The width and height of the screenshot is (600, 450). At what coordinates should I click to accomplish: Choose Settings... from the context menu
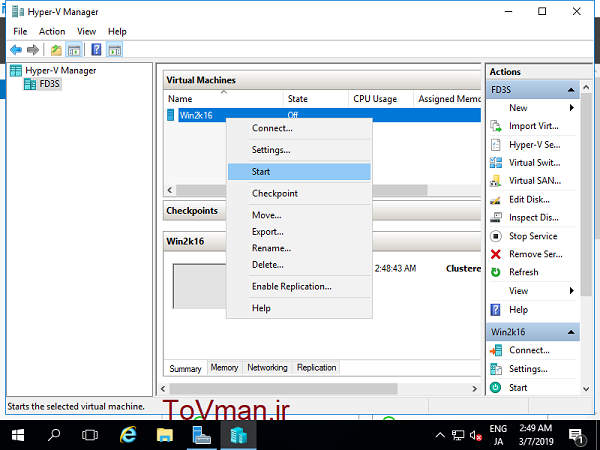tap(299, 150)
